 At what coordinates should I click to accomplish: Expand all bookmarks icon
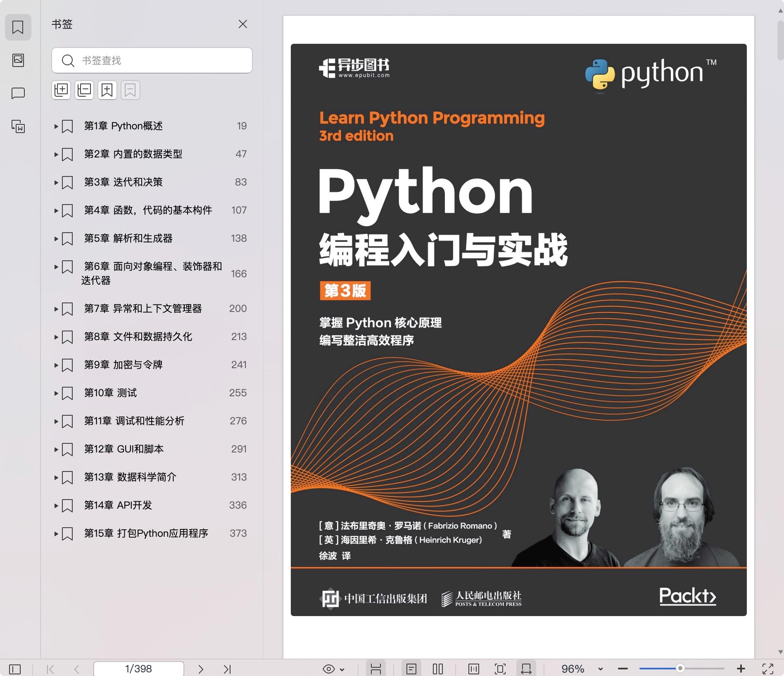[61, 90]
